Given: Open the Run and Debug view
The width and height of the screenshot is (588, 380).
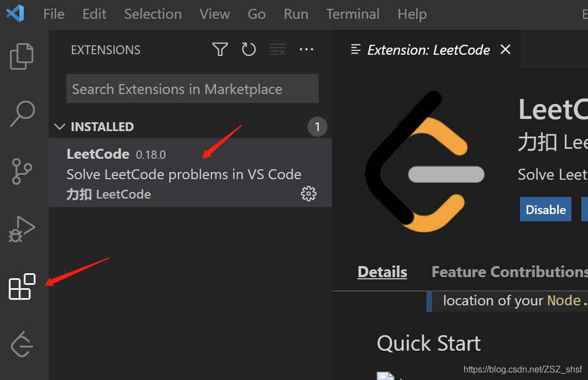Looking at the screenshot, I should [22, 229].
